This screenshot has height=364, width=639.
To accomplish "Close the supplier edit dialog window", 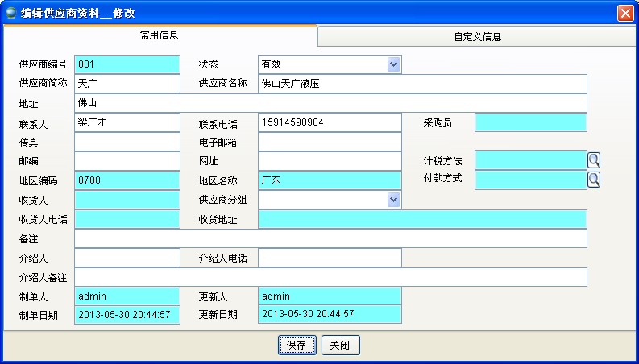I will coord(624,13).
